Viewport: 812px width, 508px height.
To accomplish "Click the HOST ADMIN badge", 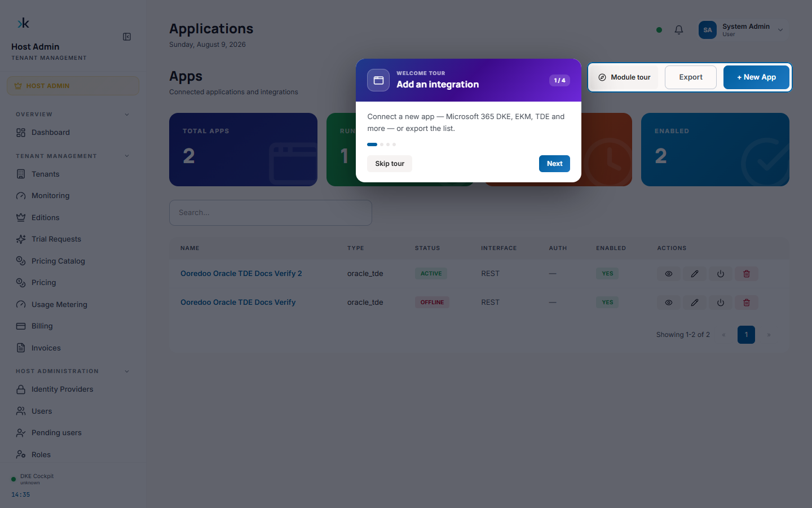I will point(73,86).
